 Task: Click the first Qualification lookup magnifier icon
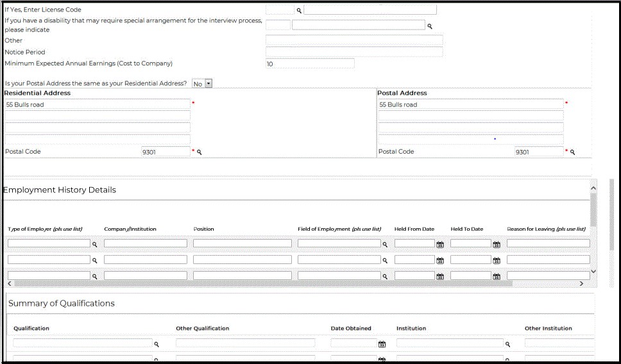(156, 344)
